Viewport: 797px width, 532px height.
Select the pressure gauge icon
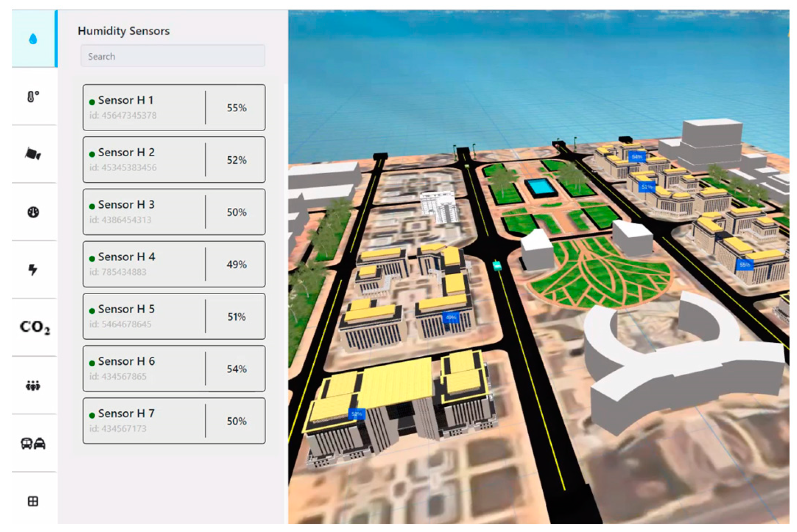click(x=33, y=212)
